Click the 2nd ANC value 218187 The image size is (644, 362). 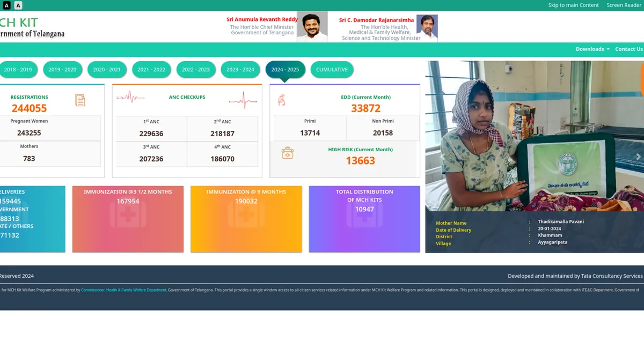tap(223, 134)
